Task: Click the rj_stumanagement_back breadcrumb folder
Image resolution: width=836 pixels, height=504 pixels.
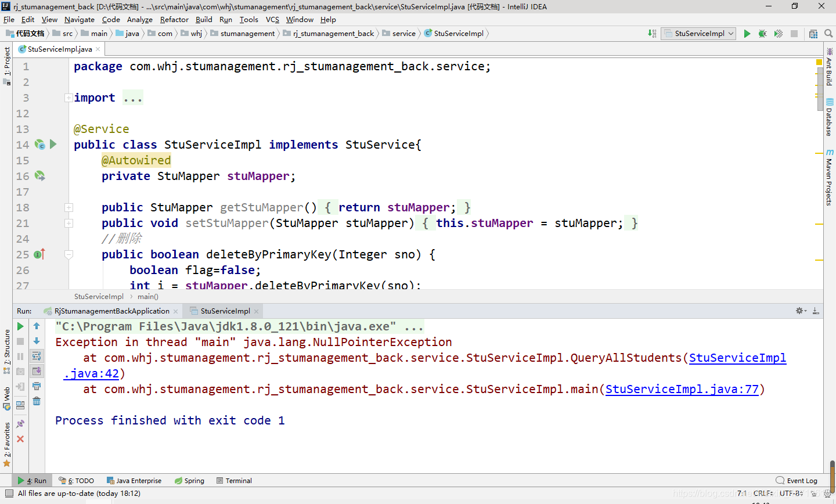Action: (x=329, y=34)
